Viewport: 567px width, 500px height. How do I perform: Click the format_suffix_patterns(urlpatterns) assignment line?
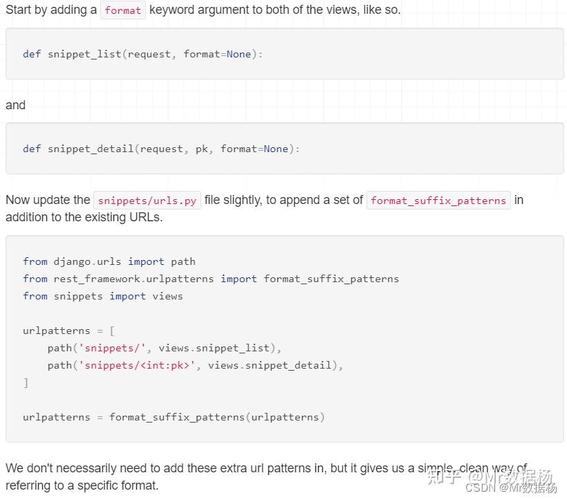click(174, 417)
